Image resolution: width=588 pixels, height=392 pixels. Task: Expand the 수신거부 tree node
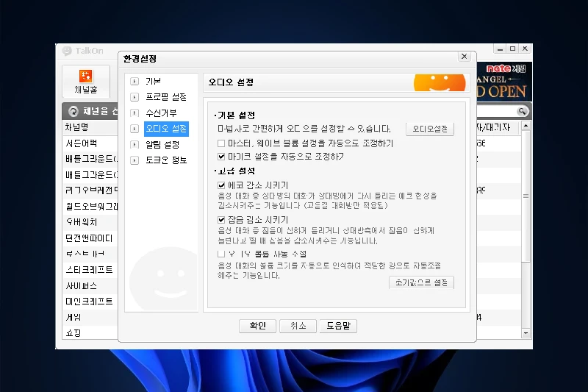tap(135, 113)
